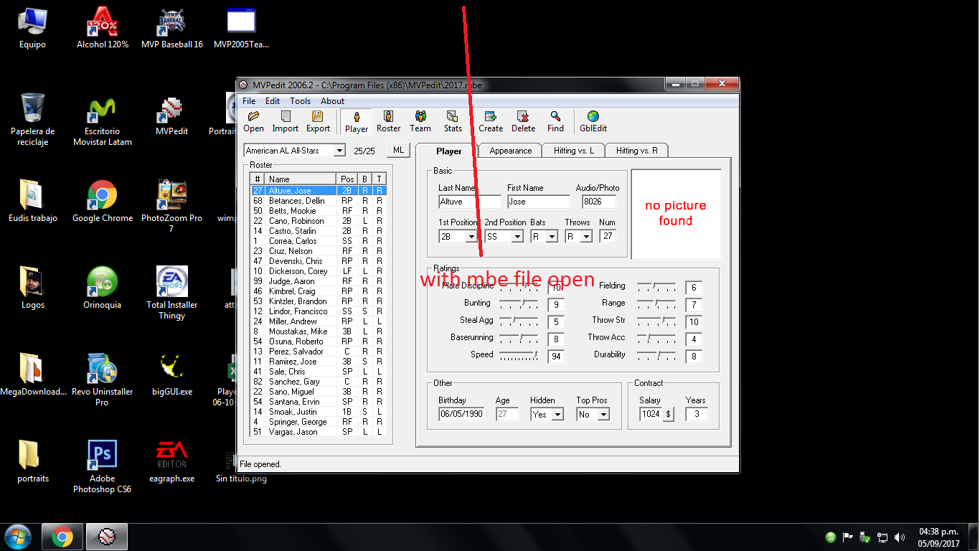980x551 pixels.
Task: Open Papelera de reciclaje icon
Action: tap(32, 120)
